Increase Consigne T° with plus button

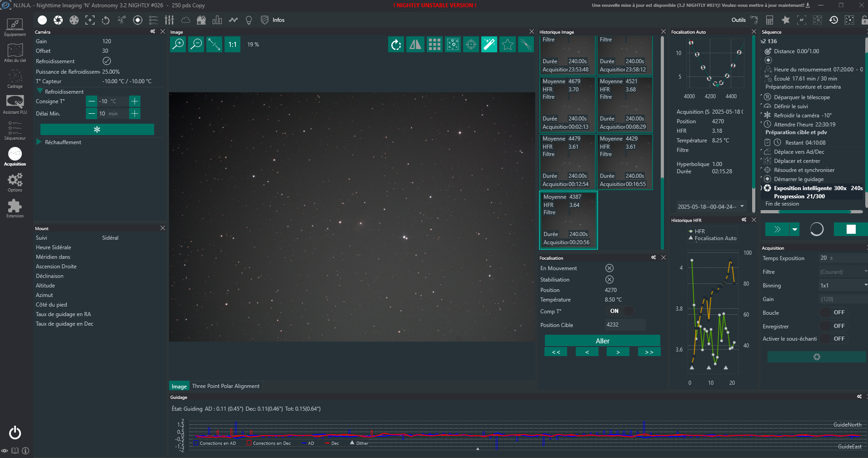pos(135,101)
